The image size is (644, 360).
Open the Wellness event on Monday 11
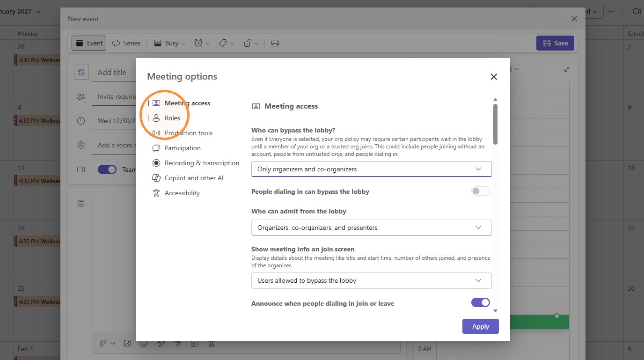point(37,181)
